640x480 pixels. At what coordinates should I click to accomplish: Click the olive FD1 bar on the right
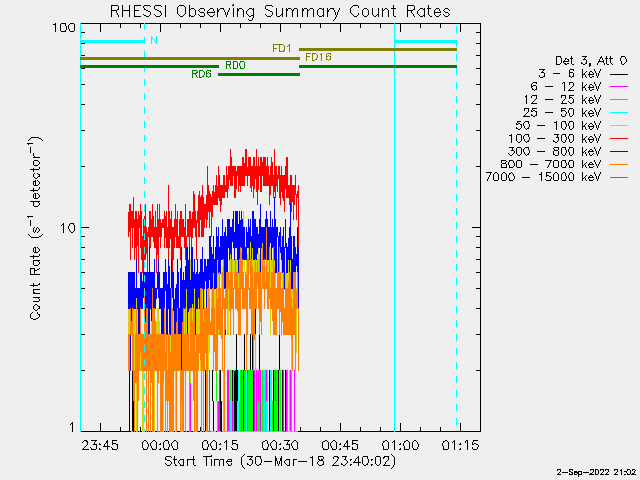tap(378, 49)
